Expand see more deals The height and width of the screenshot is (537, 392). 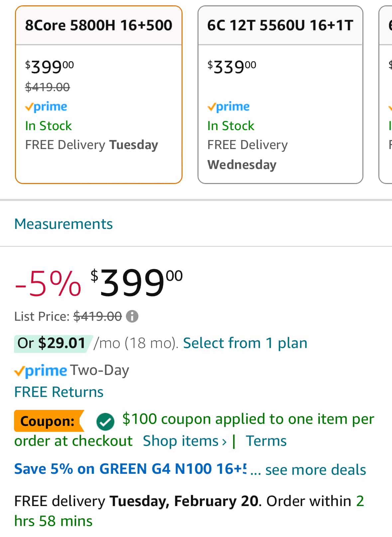315,470
